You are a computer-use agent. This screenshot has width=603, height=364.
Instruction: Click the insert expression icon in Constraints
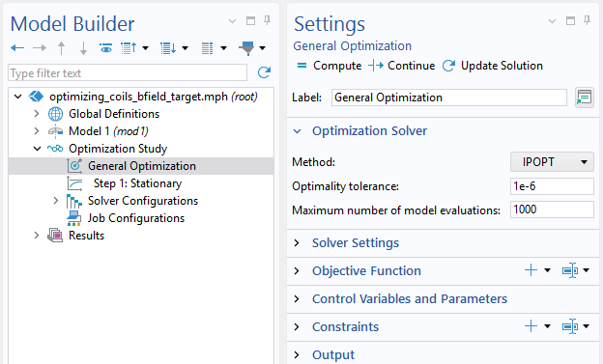click(x=570, y=326)
